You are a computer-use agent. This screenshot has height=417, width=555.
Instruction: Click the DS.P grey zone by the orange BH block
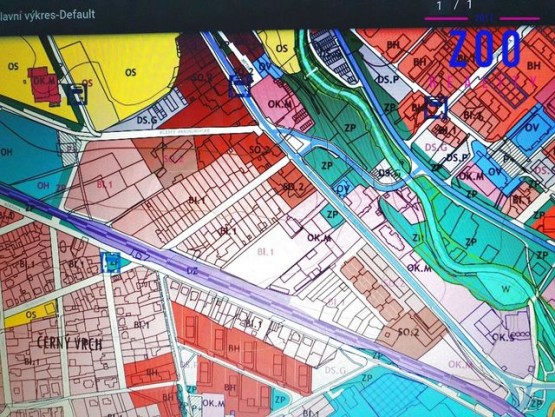[388, 80]
